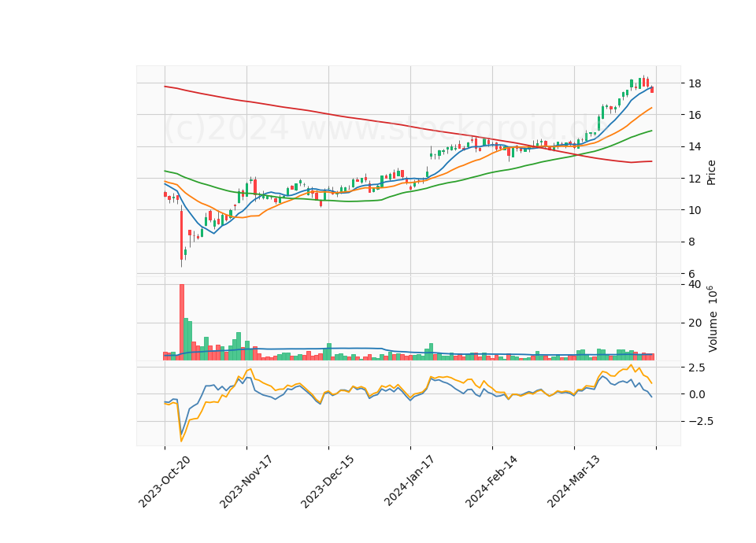The width and height of the screenshot is (756, 543).
Task: Click oscillator axis value 0.0
Action: [696, 394]
